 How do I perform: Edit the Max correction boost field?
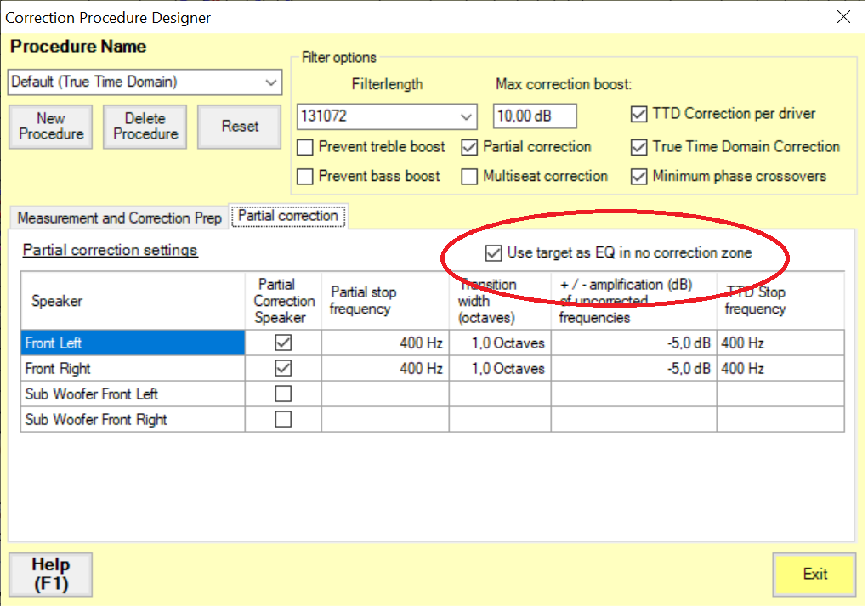tap(535, 116)
